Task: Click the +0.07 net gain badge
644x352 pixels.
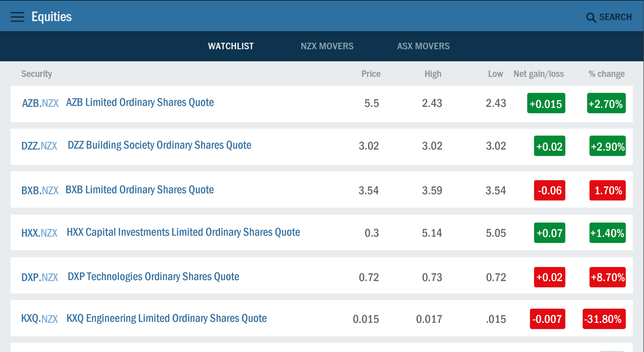Action: (x=549, y=233)
